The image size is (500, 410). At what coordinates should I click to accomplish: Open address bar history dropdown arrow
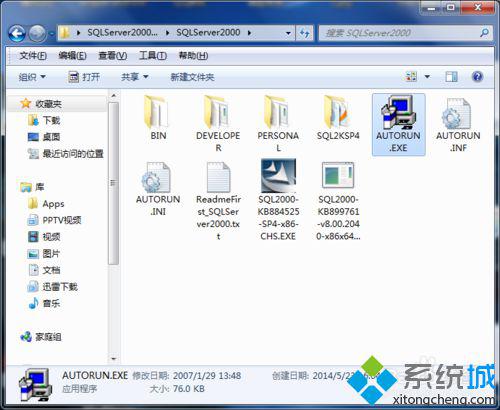[288, 33]
